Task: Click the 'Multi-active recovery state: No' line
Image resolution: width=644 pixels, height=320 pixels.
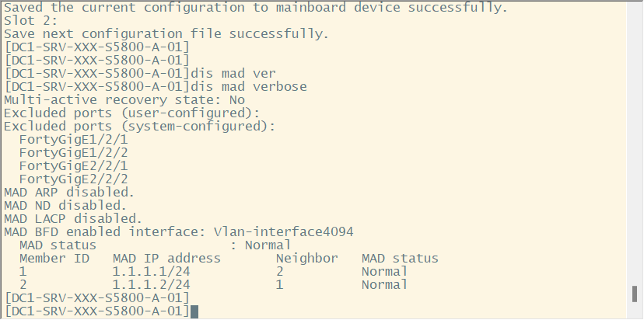Action: [124, 99]
